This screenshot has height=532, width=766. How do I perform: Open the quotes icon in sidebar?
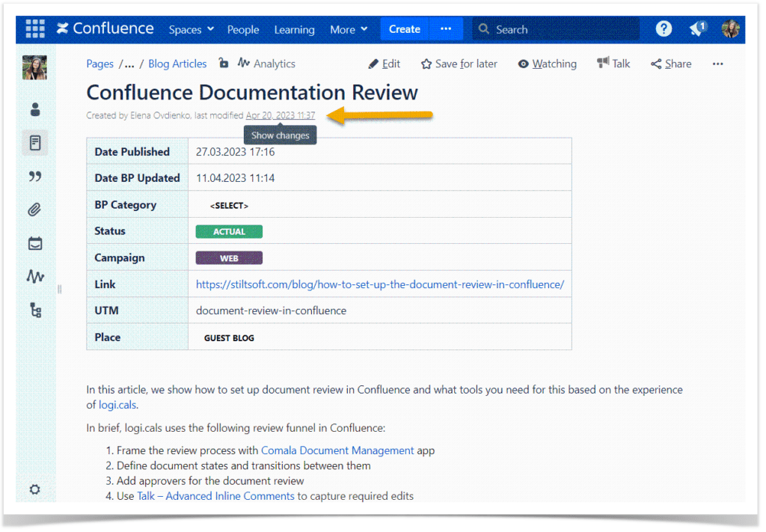click(34, 176)
